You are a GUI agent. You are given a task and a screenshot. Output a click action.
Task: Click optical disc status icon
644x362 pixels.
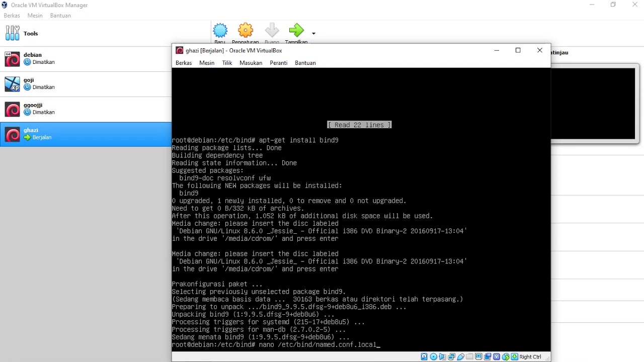(434, 356)
